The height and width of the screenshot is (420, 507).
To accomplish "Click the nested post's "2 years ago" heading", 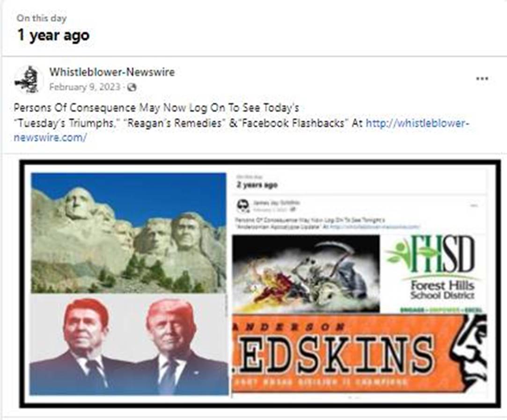I will coord(257,185).
